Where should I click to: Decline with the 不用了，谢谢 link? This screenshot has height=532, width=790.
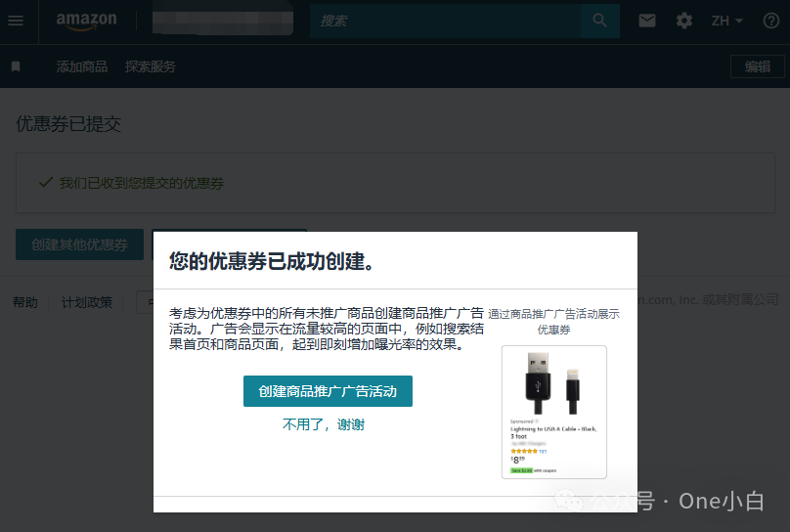pos(324,424)
